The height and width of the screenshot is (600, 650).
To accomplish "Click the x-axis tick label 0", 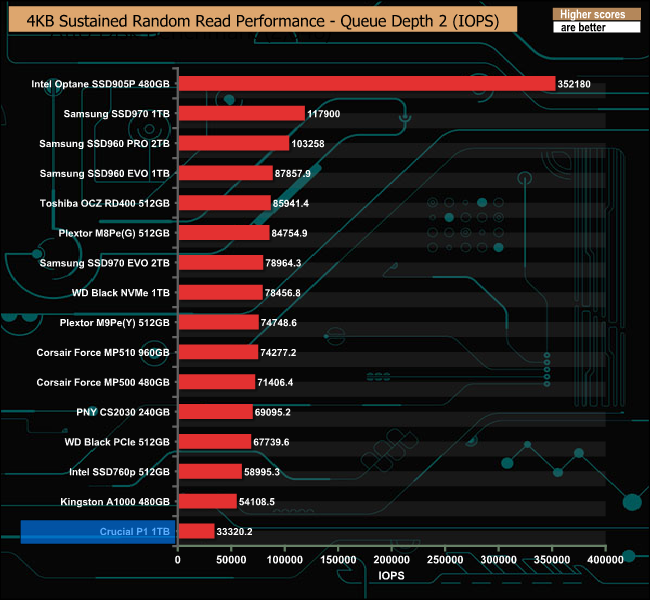I will click(x=177, y=560).
